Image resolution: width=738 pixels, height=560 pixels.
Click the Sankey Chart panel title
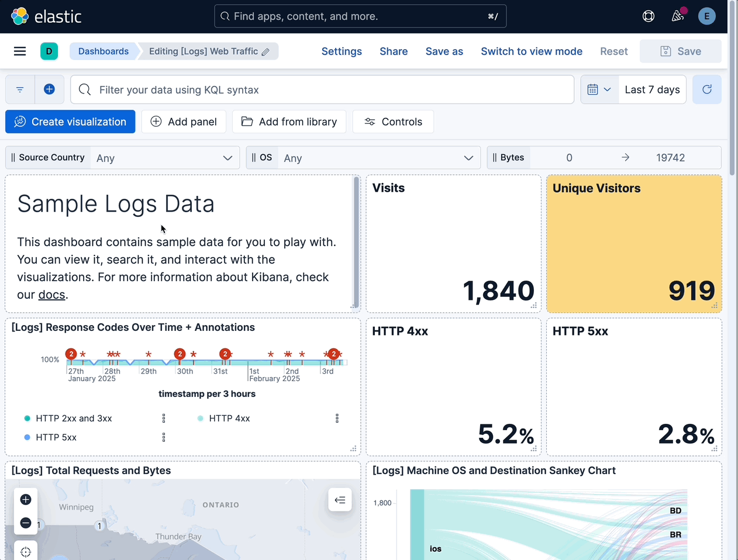[494, 471]
